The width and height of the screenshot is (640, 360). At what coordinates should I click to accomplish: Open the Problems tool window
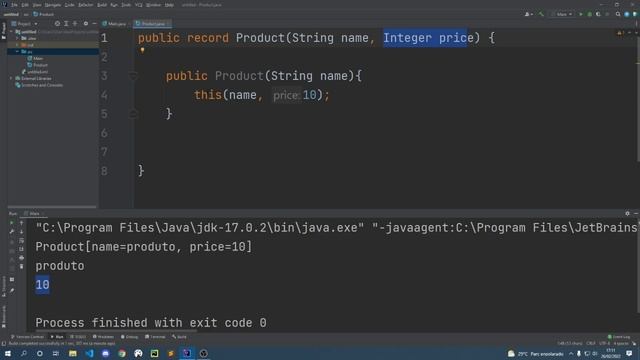click(103, 337)
